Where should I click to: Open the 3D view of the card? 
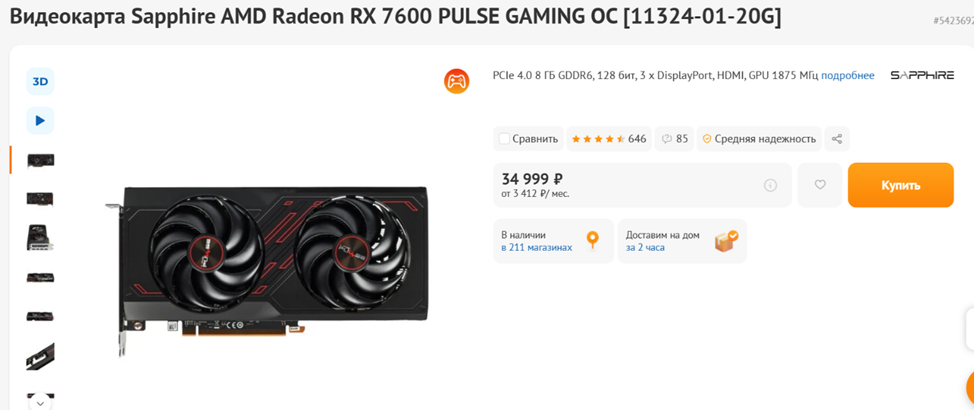coord(40,81)
